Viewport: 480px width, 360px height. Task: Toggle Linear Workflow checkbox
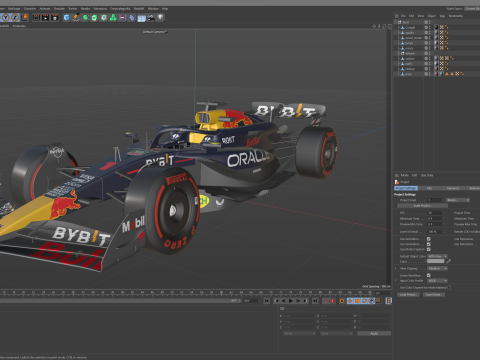click(429, 275)
